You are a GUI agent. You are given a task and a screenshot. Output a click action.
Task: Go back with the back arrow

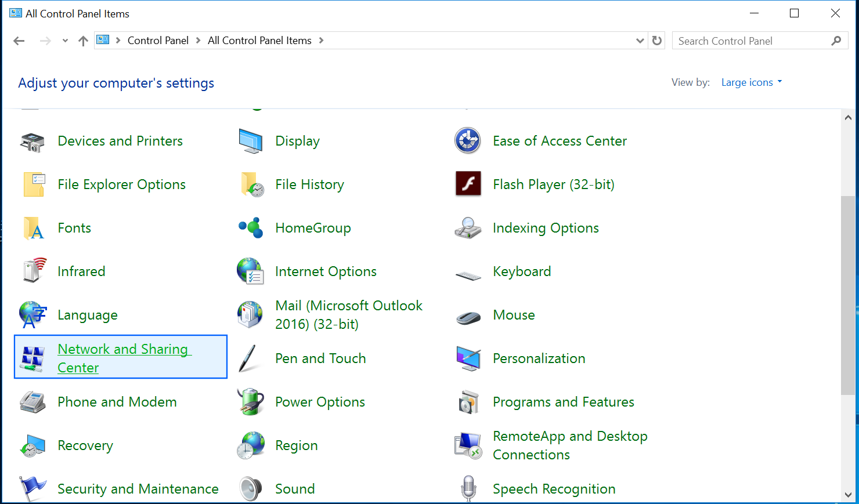click(x=19, y=41)
